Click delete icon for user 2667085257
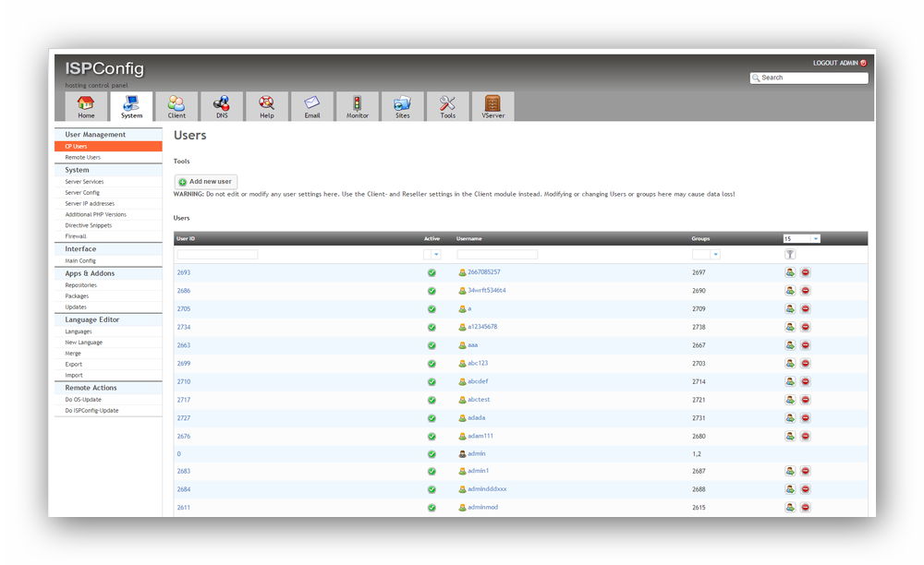The width and height of the screenshot is (924, 565). point(805,272)
